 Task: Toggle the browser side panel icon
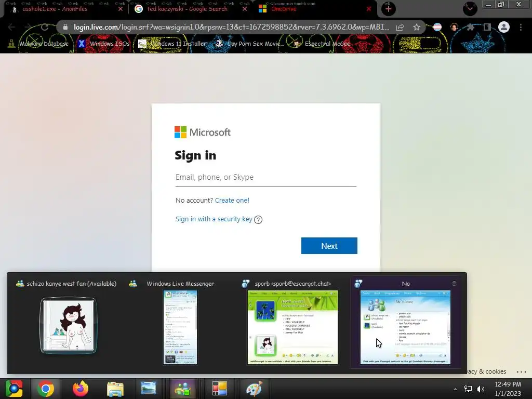pyautogui.click(x=487, y=27)
